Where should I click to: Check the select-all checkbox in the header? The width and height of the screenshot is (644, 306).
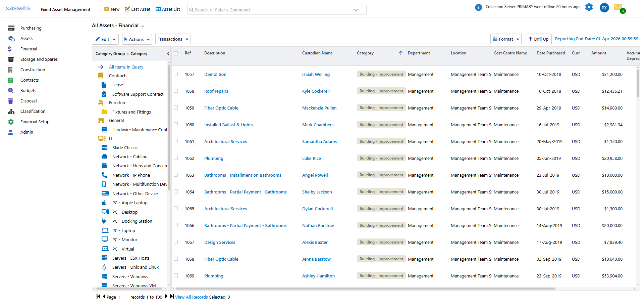[x=176, y=53]
